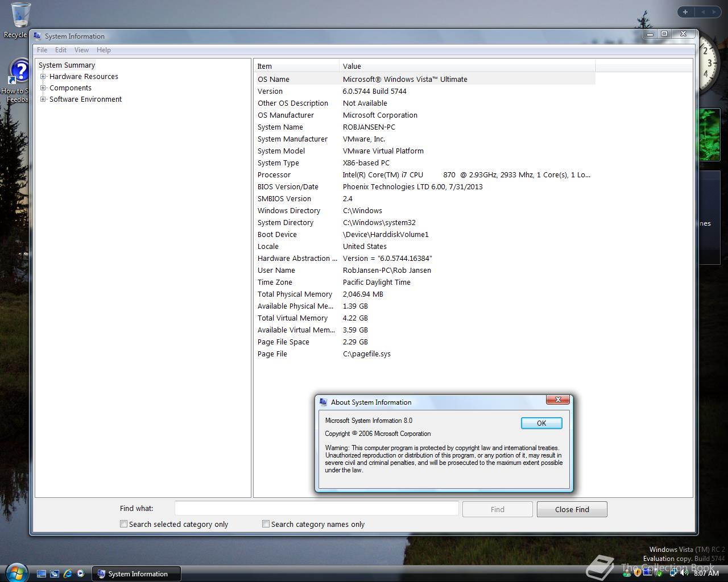Click the taskbar clock 8:07 AM

coord(706,573)
